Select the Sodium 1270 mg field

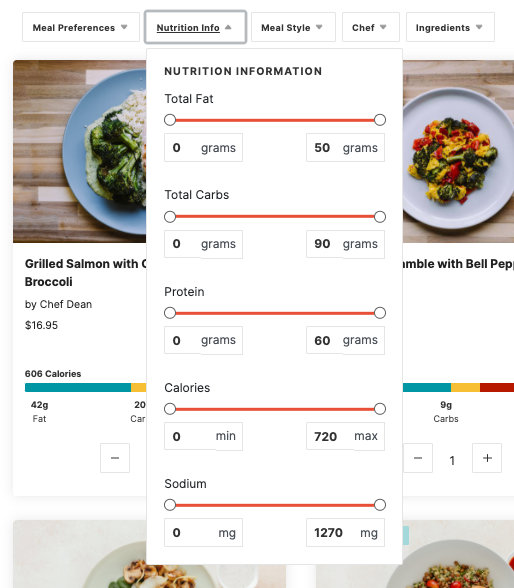point(345,532)
